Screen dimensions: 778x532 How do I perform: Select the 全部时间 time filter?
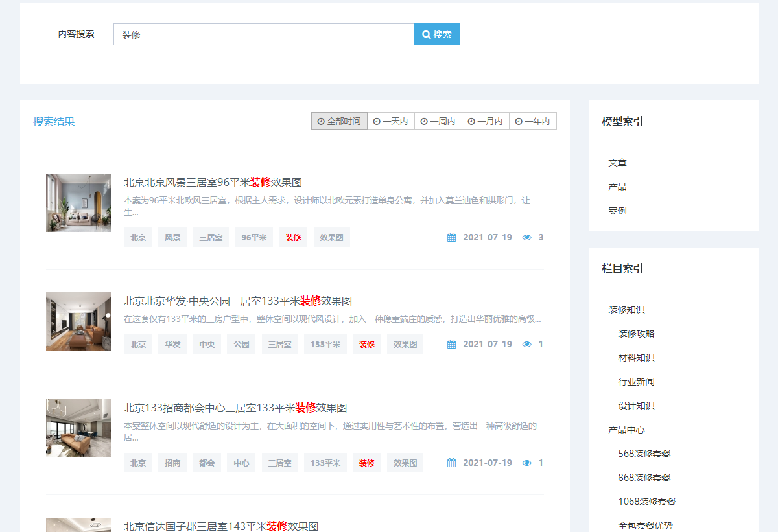click(x=339, y=121)
